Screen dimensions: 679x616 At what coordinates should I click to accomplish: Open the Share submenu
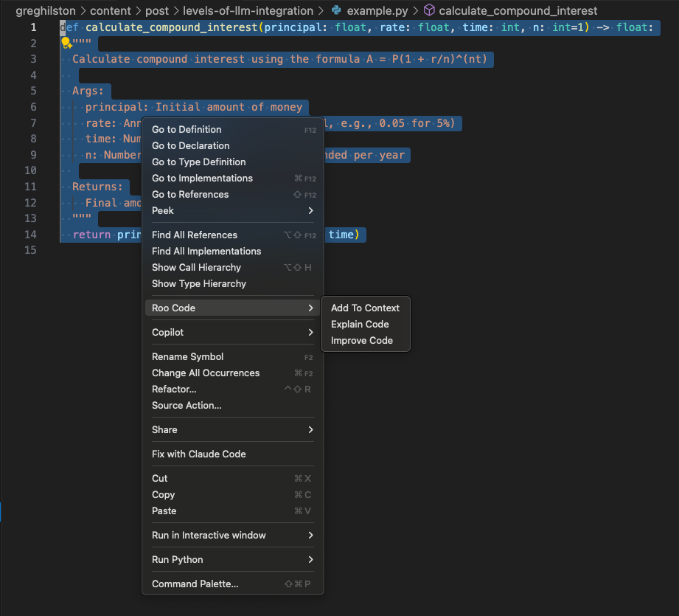coord(232,430)
